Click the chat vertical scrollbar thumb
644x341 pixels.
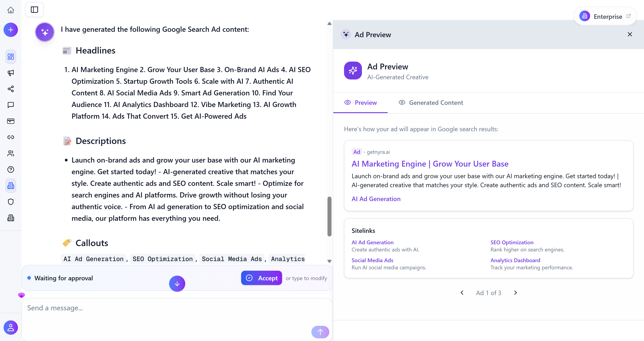tap(329, 216)
